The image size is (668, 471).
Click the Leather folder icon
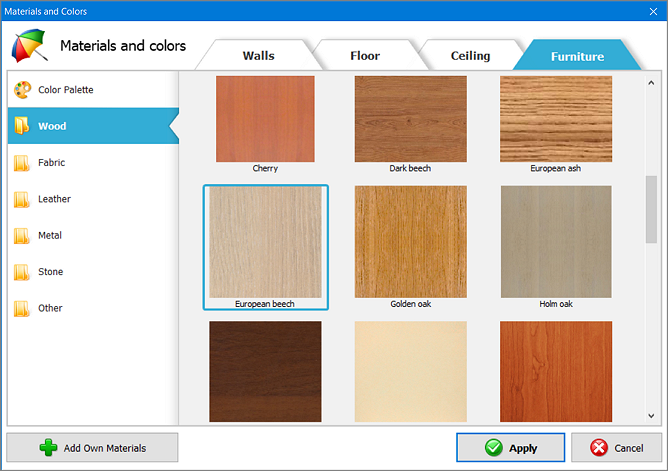(22, 199)
